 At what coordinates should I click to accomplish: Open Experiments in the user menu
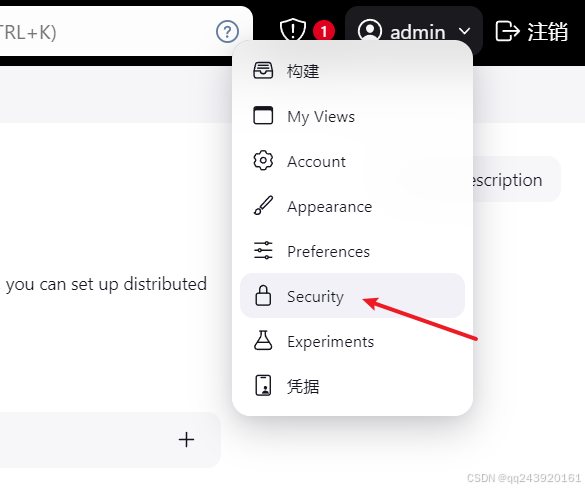(x=352, y=341)
